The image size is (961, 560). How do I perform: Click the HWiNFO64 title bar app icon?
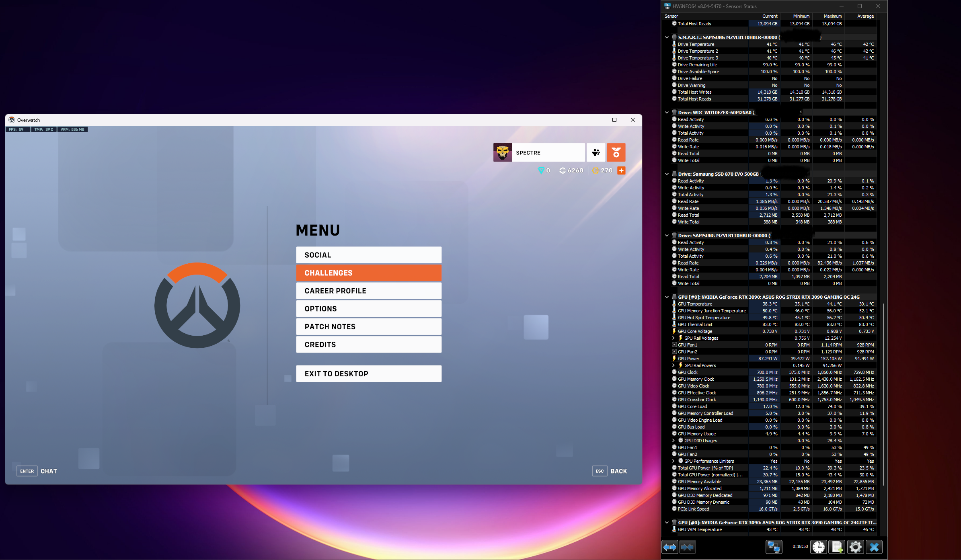667,6
